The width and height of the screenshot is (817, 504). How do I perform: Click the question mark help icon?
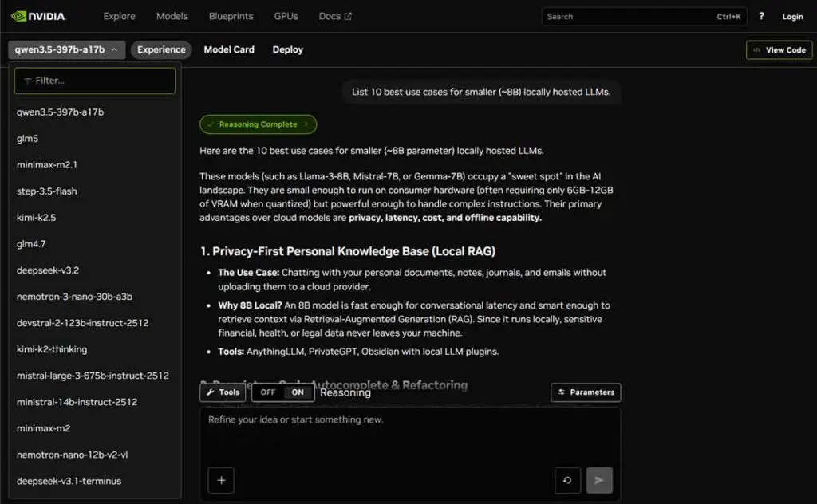pyautogui.click(x=761, y=16)
